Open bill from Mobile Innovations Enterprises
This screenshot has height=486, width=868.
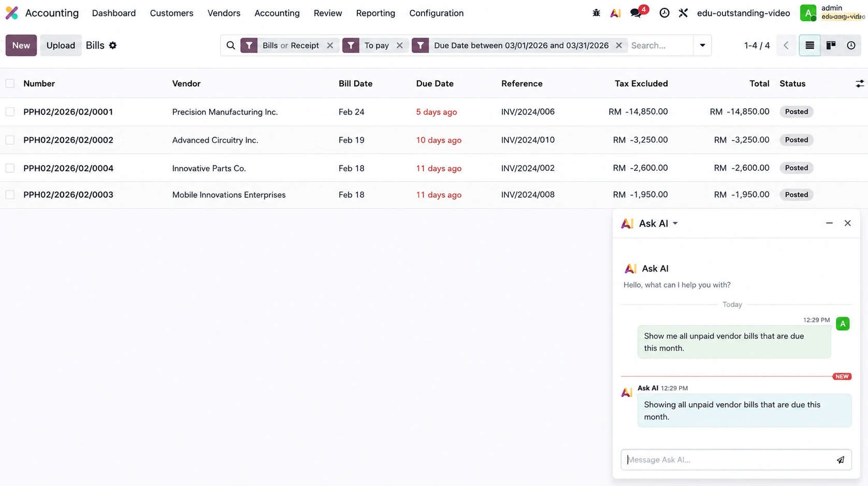click(229, 195)
